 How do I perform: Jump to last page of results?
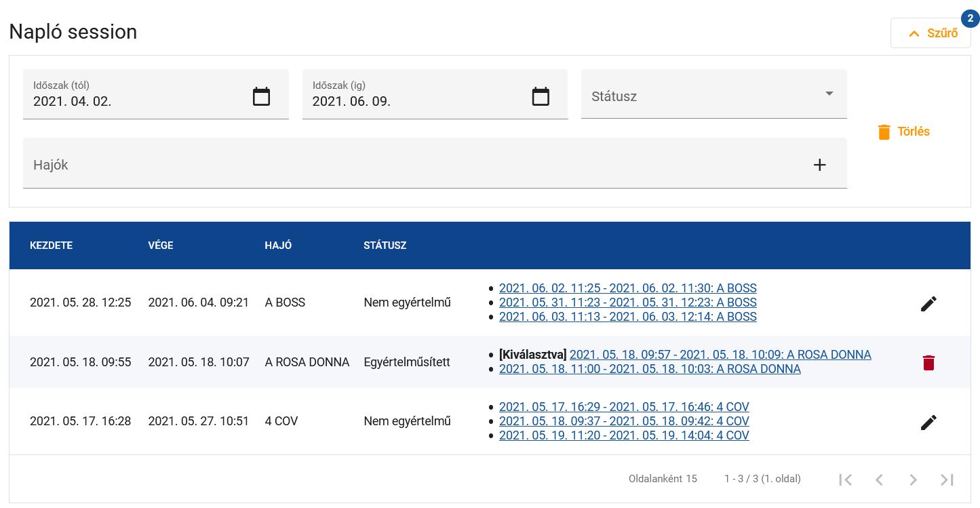947,480
